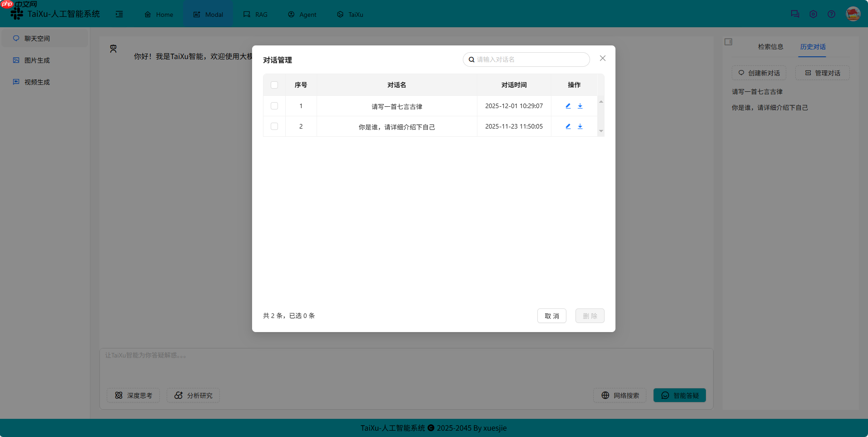Click the help question mark icon
The width and height of the screenshot is (868, 437).
[x=832, y=14]
